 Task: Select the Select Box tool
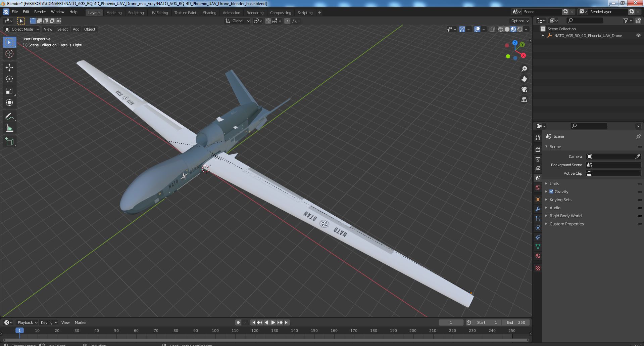tap(9, 42)
